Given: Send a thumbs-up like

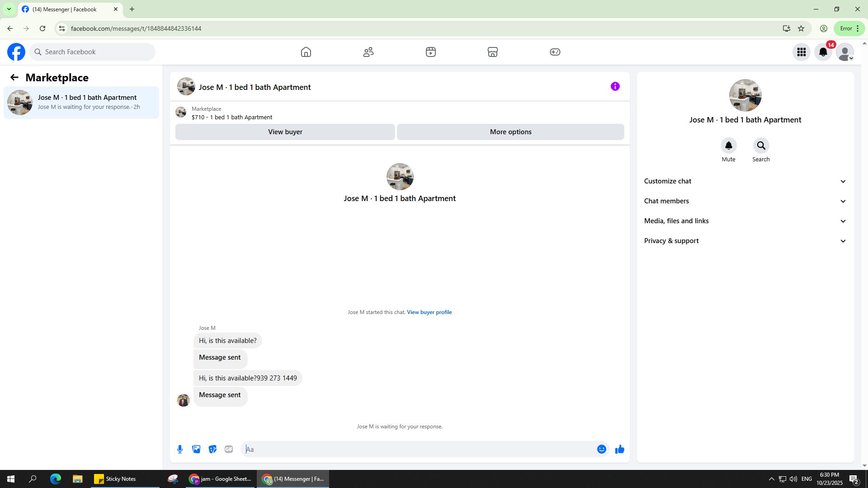Looking at the screenshot, I should [619, 449].
